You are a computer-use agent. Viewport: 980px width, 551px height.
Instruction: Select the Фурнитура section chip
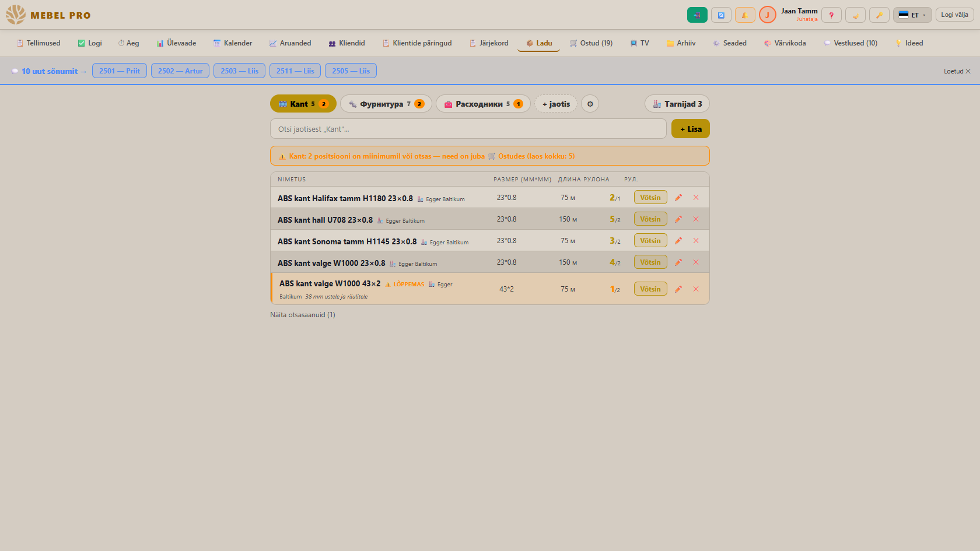pyautogui.click(x=386, y=104)
